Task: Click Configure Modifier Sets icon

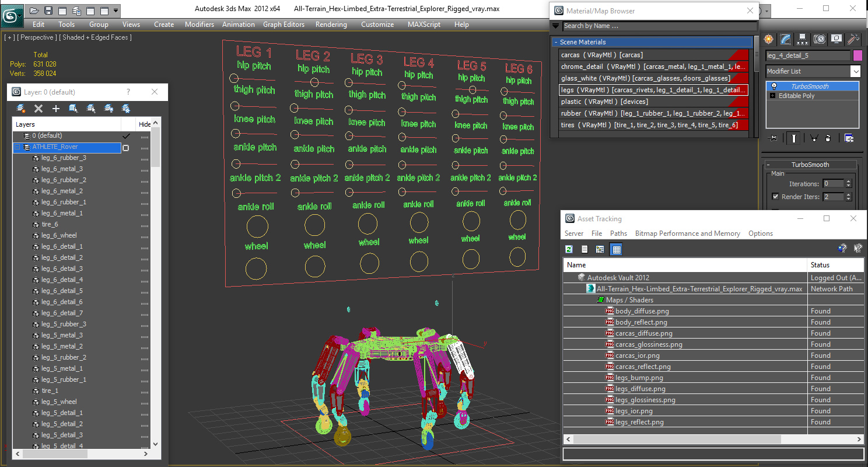Action: [849, 138]
